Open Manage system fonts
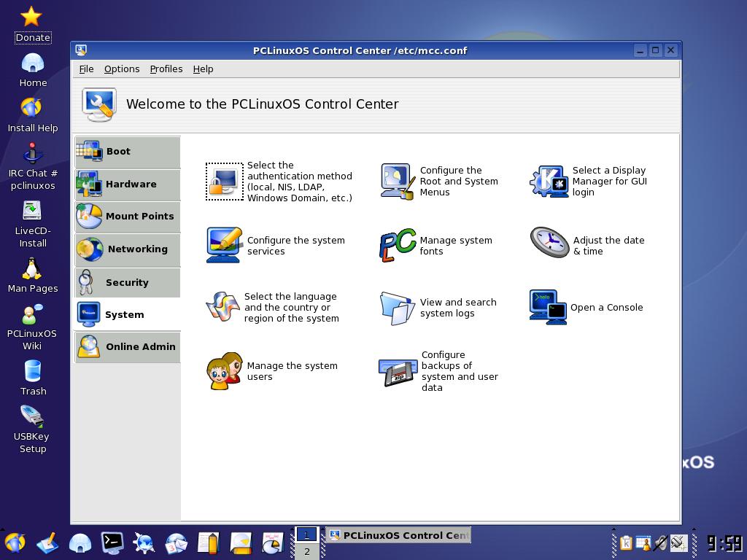 pos(436,245)
